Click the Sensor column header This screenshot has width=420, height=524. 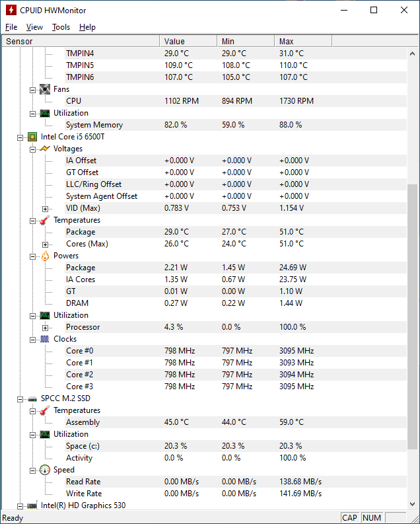[81, 41]
